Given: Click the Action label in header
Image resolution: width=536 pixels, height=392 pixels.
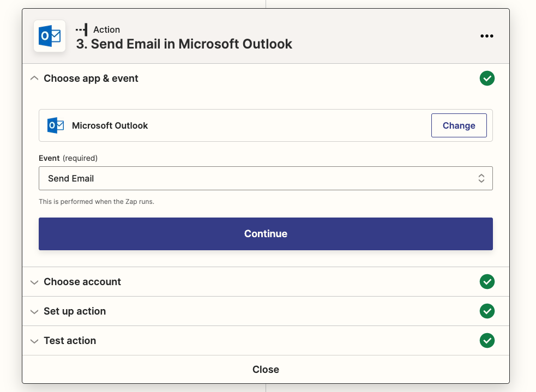Looking at the screenshot, I should 107,30.
